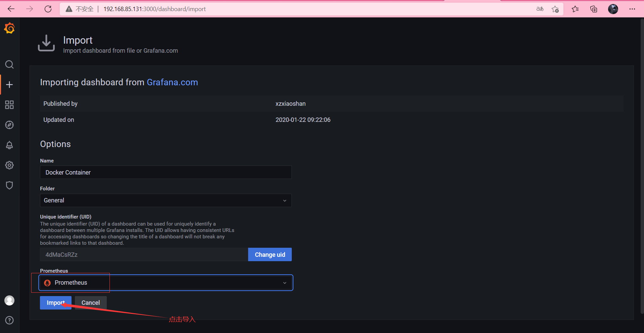Click the Cancel button
This screenshot has height=333, width=644.
91,303
